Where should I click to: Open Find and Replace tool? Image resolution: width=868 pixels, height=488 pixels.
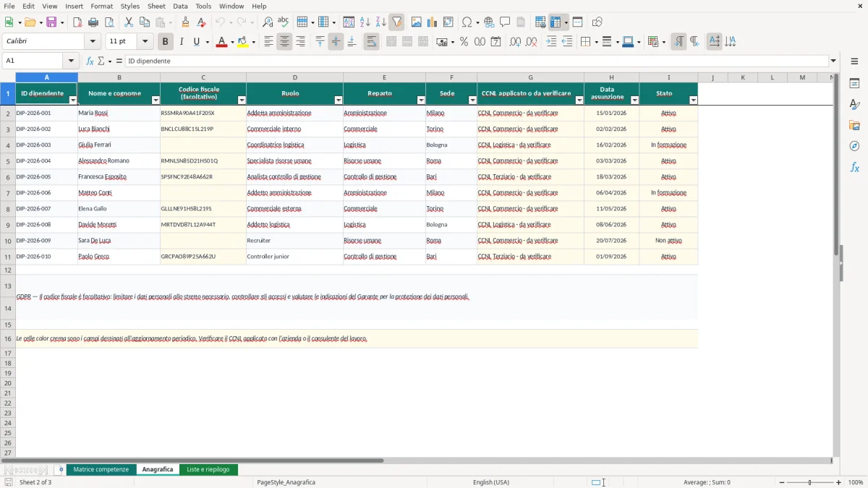tap(268, 22)
